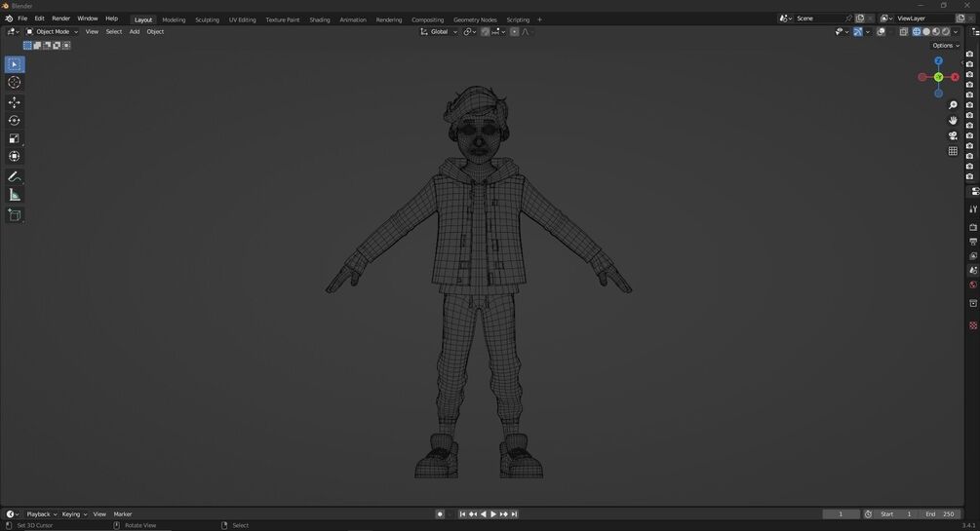Open the File menu
The image size is (980, 531).
[x=22, y=19]
